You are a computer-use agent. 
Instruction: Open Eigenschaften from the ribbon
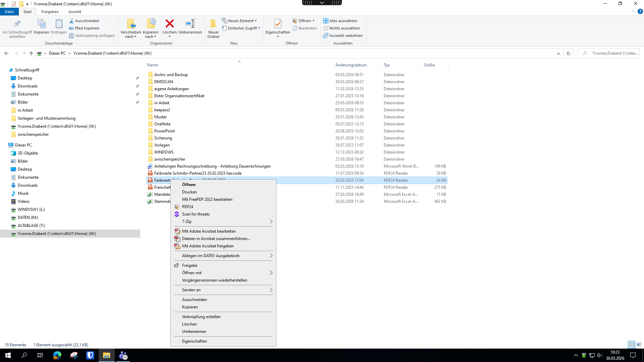[278, 24]
